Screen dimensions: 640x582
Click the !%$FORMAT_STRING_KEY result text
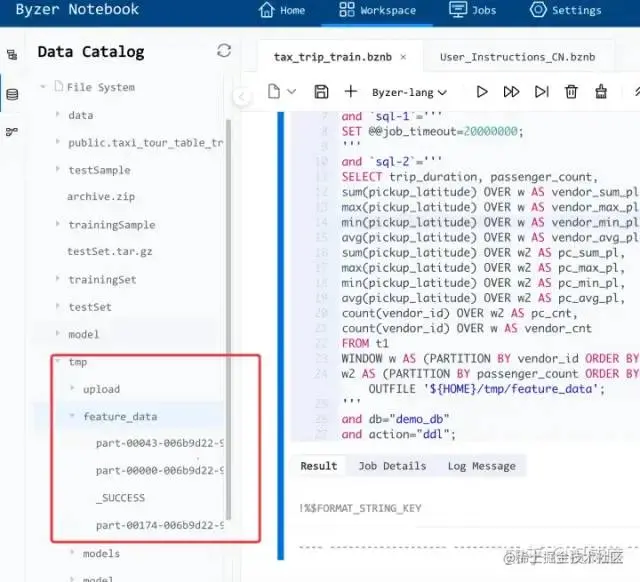coord(360,509)
